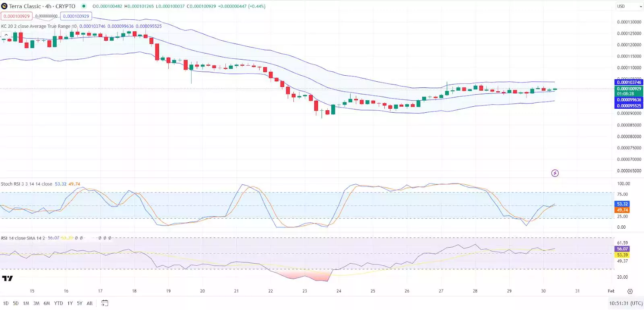The image size is (644, 310).
Task: Click the 0.000095525 lower band axis label
Action: [629, 106]
